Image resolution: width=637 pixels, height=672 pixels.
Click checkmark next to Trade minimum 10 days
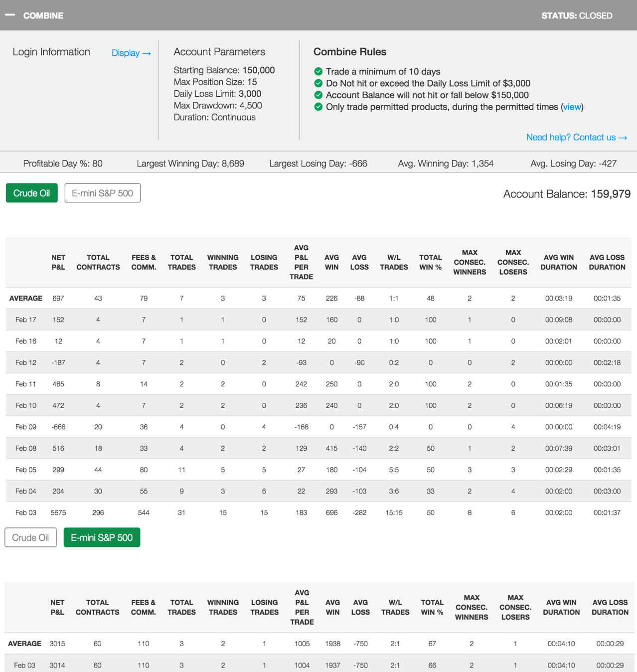pos(318,71)
